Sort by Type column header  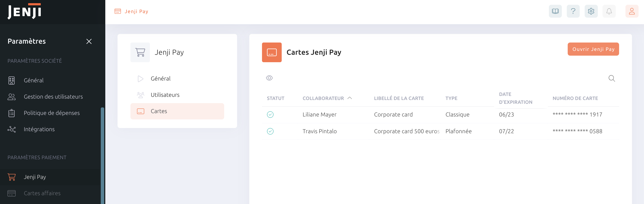451,98
